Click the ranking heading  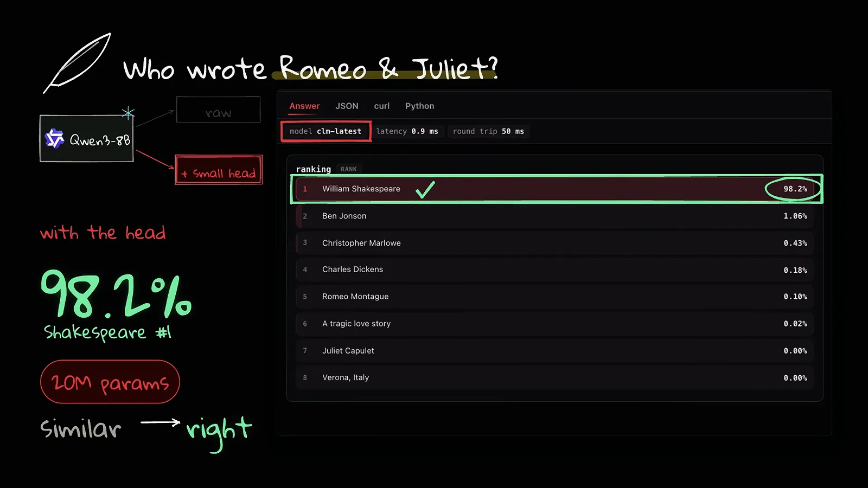(x=314, y=169)
